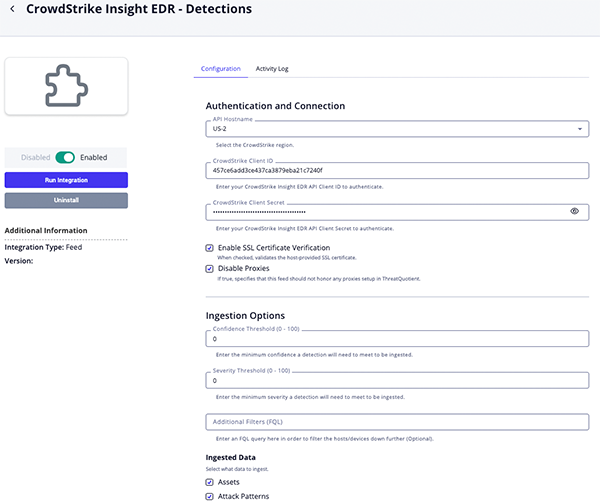
Task: Click the Enabled label next to the switch
Action: pyautogui.click(x=94, y=157)
